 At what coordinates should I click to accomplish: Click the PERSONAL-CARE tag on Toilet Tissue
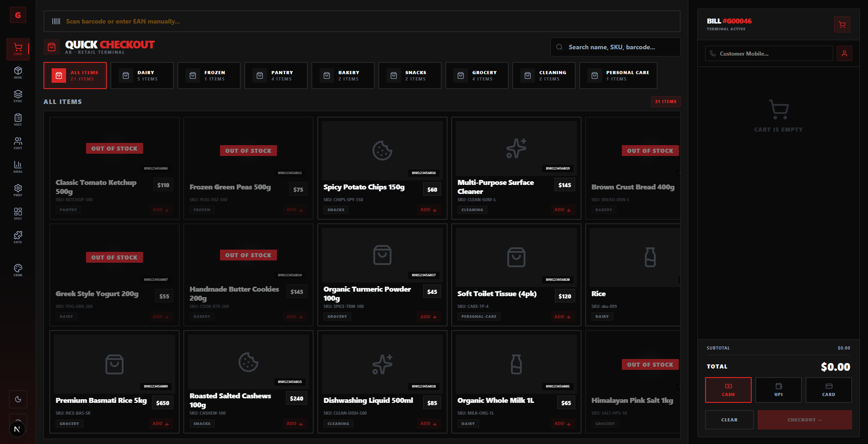click(479, 316)
